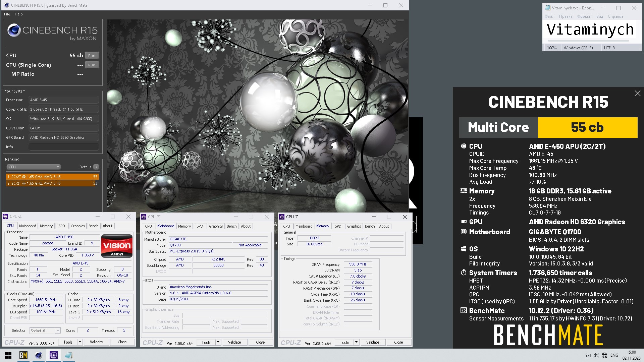
Task: Open CPU-Z from the taskbar
Action: pos(53,355)
